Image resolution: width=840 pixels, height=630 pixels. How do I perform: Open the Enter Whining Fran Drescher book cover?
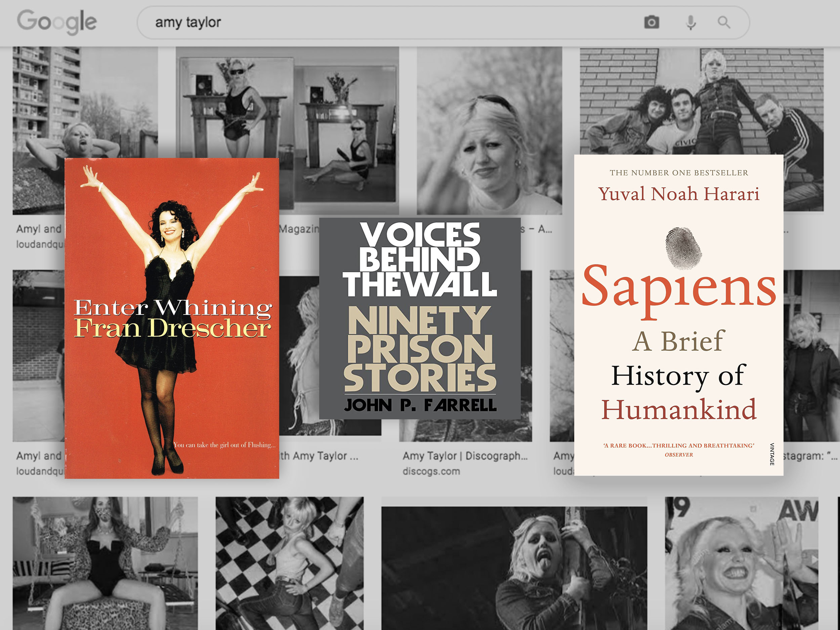pyautogui.click(x=172, y=318)
